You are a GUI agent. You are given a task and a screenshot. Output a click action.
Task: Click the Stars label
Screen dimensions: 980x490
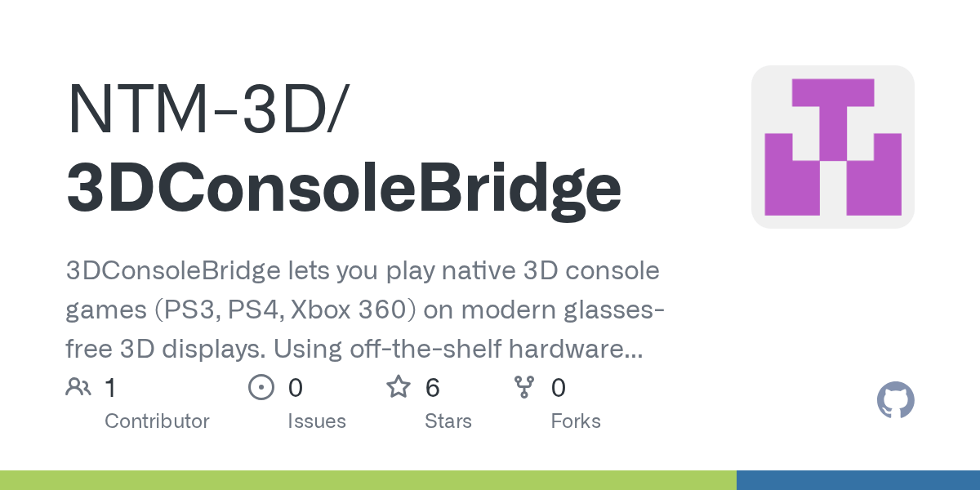(448, 421)
